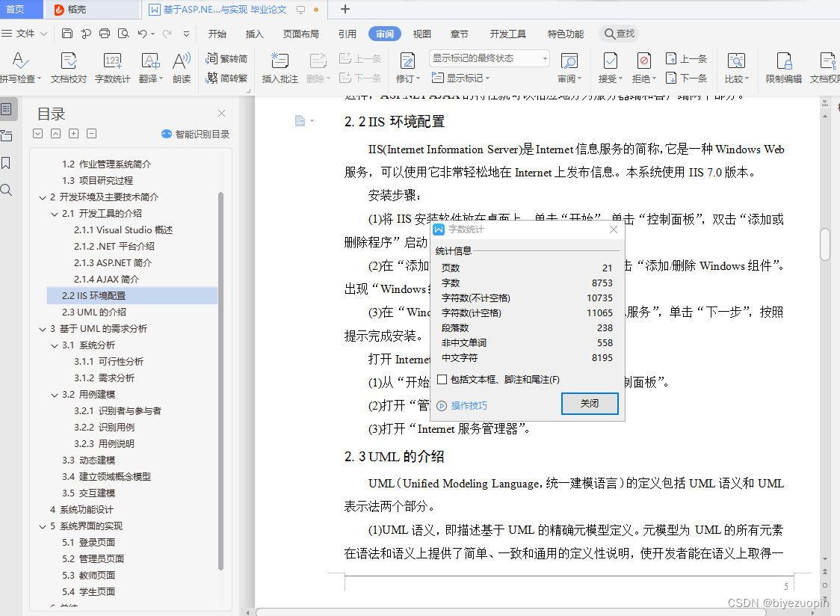Close the 目录 outline panel

[x=222, y=113]
